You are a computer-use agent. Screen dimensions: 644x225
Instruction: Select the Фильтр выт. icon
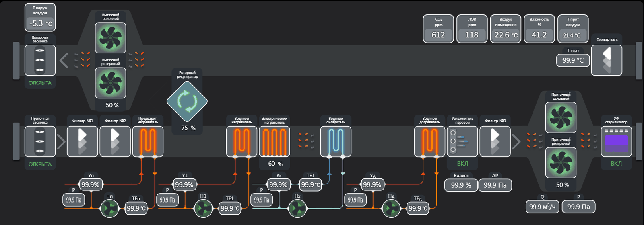pyautogui.click(x=607, y=60)
